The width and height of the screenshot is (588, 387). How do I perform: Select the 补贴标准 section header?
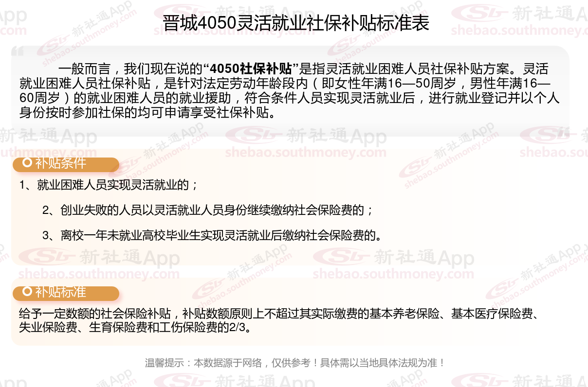coord(66,293)
